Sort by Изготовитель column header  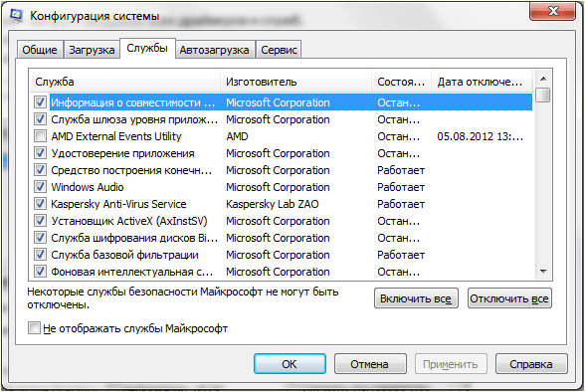pyautogui.click(x=296, y=82)
